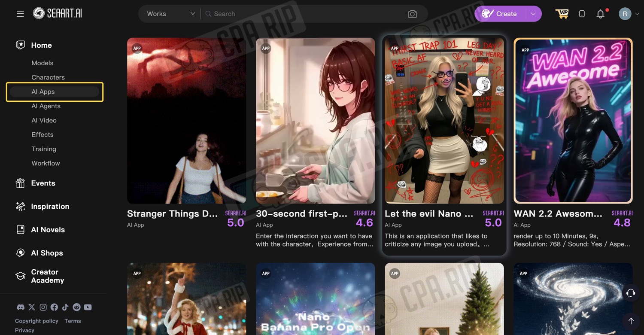Open the YouTube social link icon
The image size is (644, 335).
coord(88,307)
